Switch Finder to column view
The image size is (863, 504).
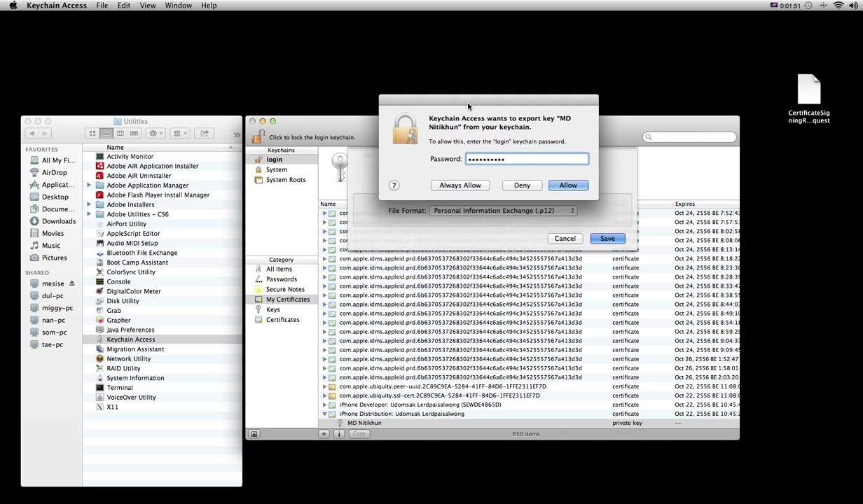[120, 133]
